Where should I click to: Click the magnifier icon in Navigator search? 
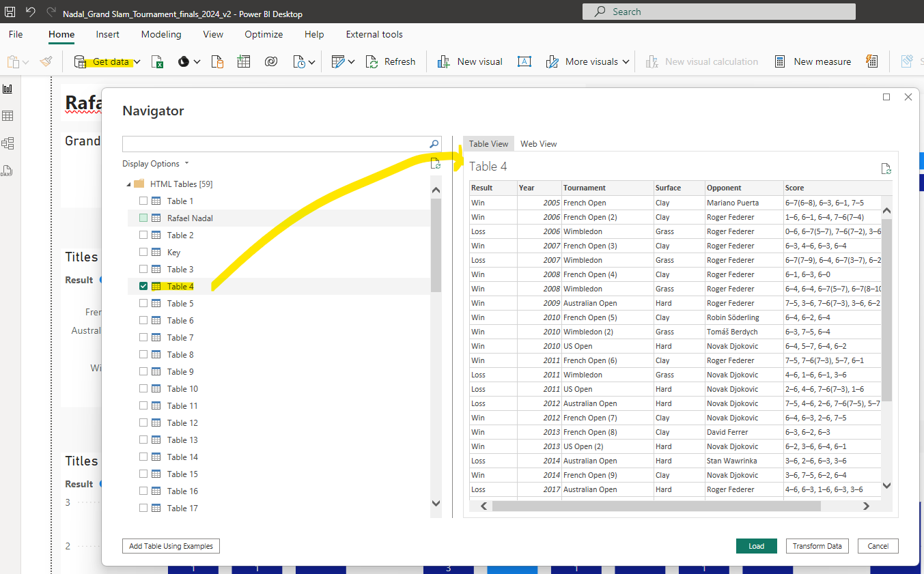tap(434, 144)
